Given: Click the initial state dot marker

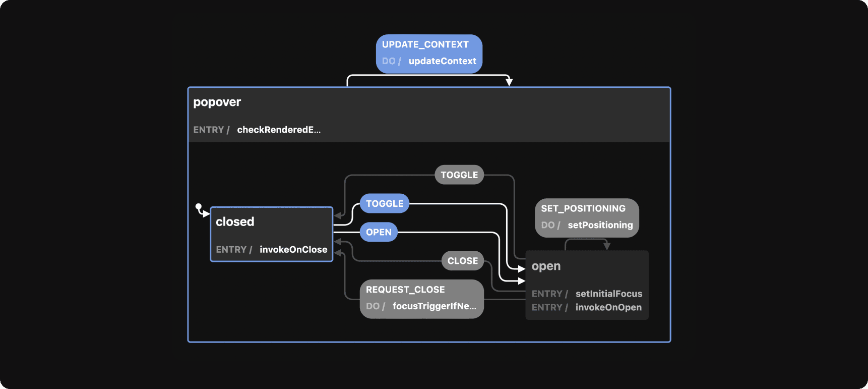Looking at the screenshot, I should click(x=199, y=207).
